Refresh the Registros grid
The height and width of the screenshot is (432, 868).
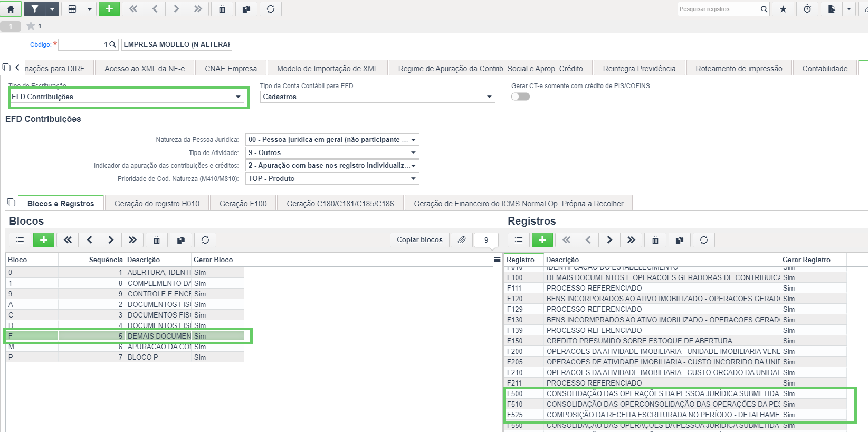(x=704, y=240)
